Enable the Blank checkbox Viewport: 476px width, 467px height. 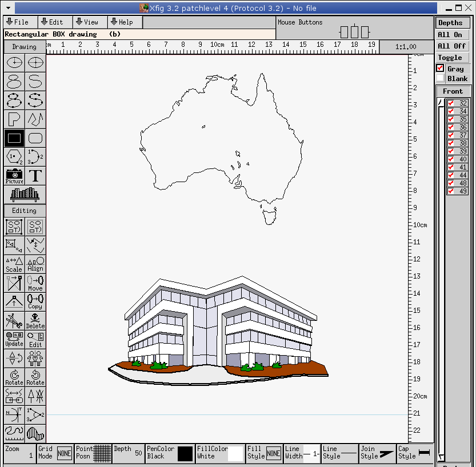pos(440,78)
